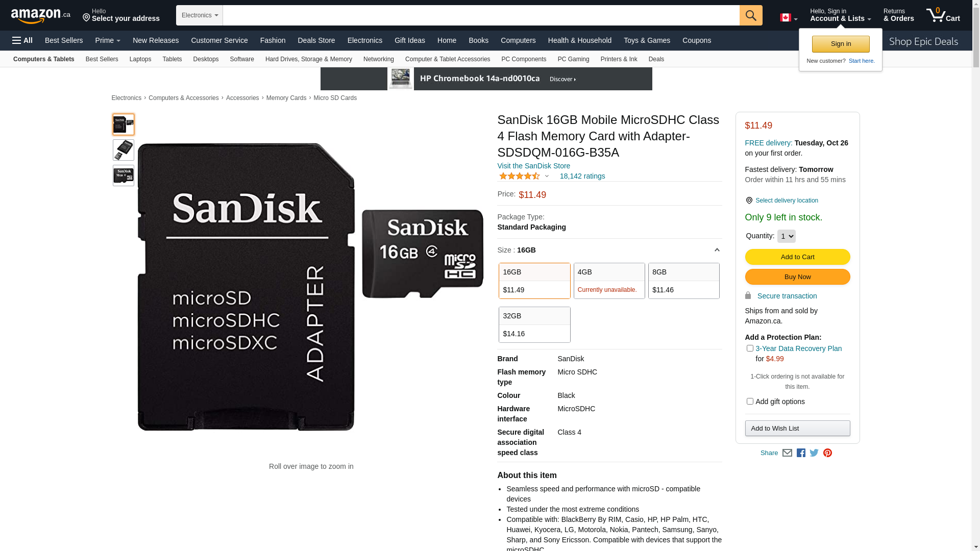Click the search magnifier button
This screenshot has height=551, width=980.
coord(750,15)
